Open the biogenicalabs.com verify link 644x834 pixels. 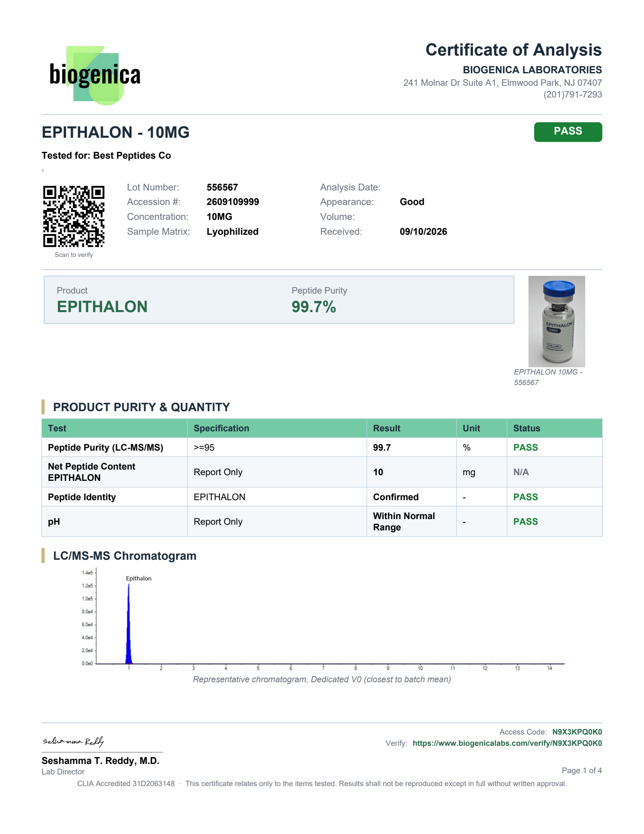507,743
